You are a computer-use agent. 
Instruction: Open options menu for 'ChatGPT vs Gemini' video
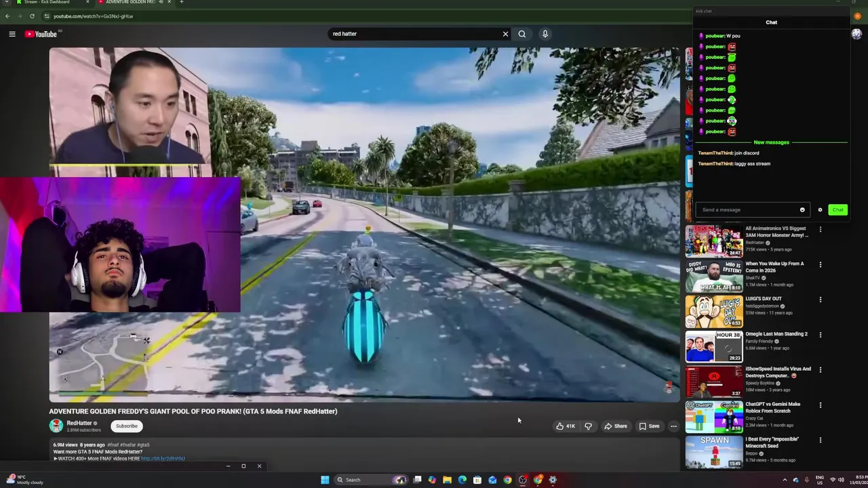821,405
